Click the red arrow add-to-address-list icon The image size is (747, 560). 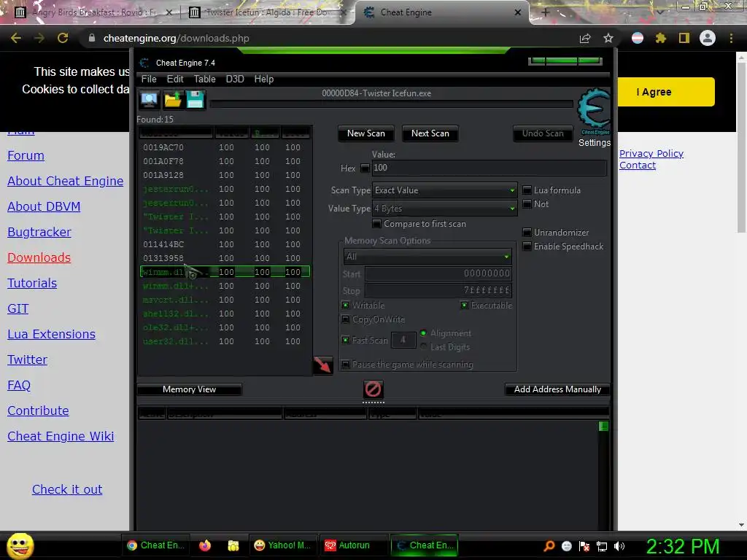[322, 365]
